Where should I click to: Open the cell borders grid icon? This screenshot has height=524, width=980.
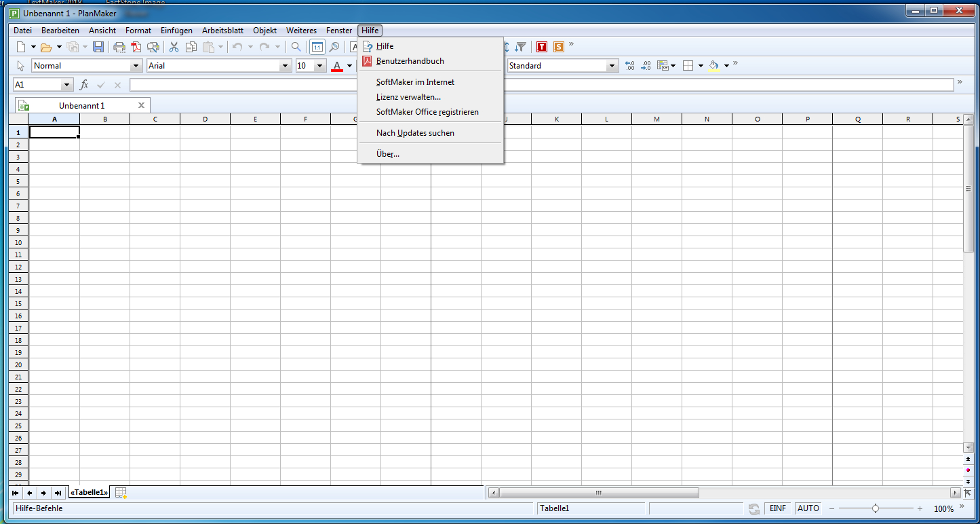pos(688,66)
